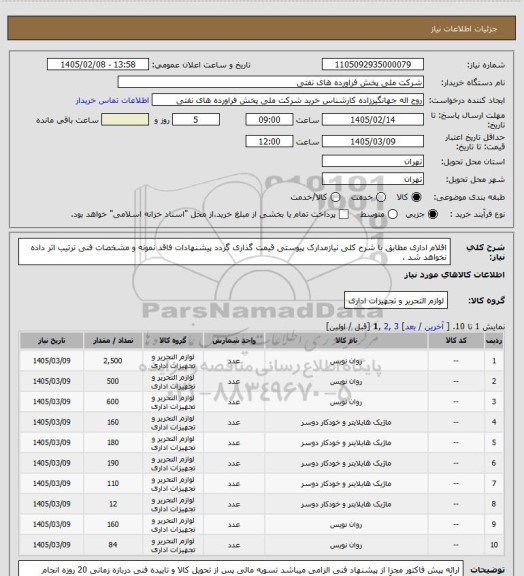Click the کد کالا column header
Viewport: 524px width, 576px height.
coord(456,341)
